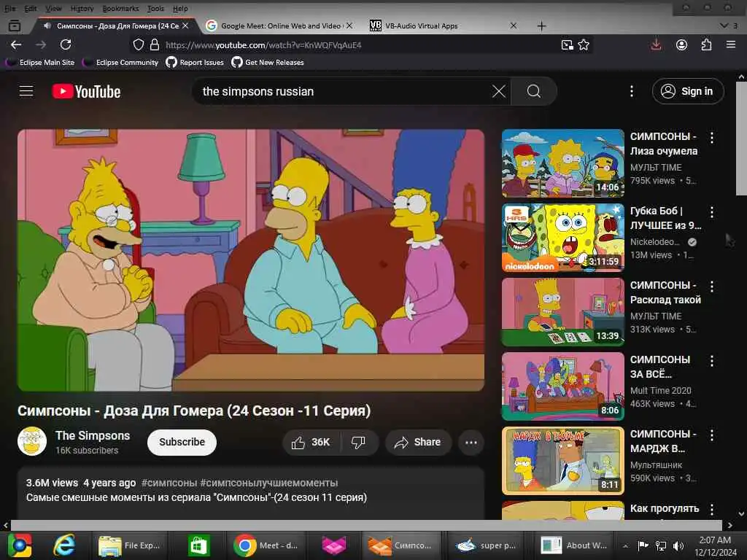This screenshot has height=560, width=747.
Task: Open picture-in-picture icon in address bar
Action: coord(567,44)
